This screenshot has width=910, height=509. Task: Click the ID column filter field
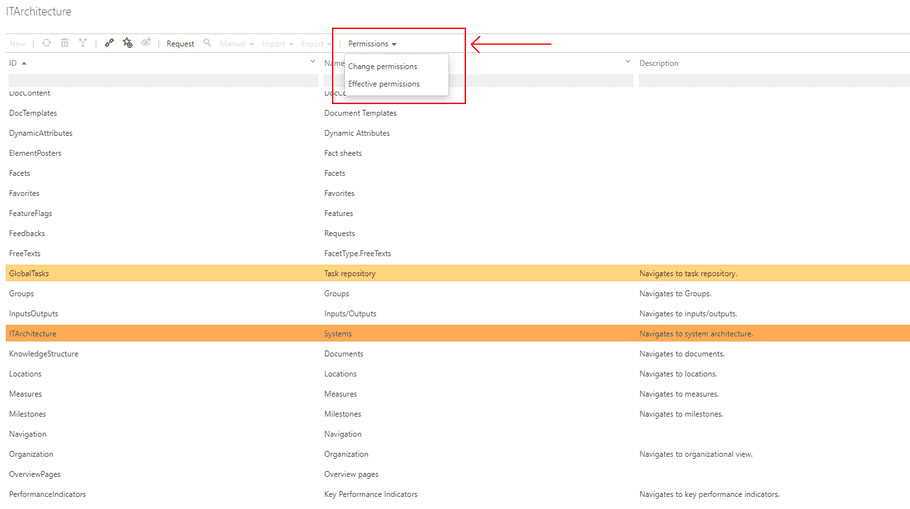click(163, 81)
